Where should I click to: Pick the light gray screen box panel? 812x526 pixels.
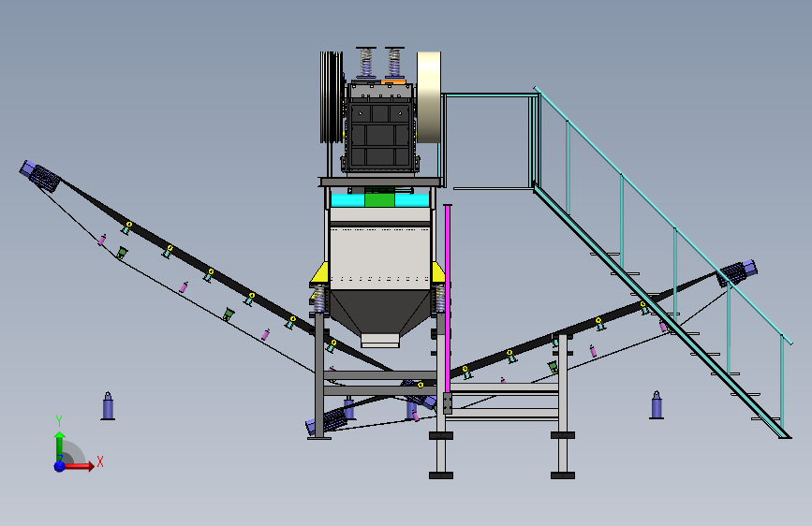tap(380, 257)
